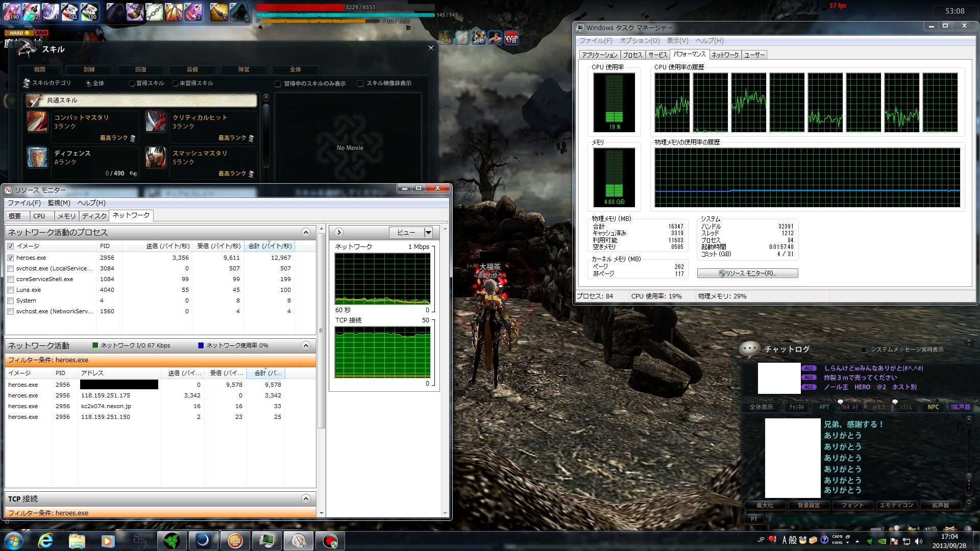Screen dimensions: 980x551
Task: Click IME help question mark icon
Action: point(824,540)
